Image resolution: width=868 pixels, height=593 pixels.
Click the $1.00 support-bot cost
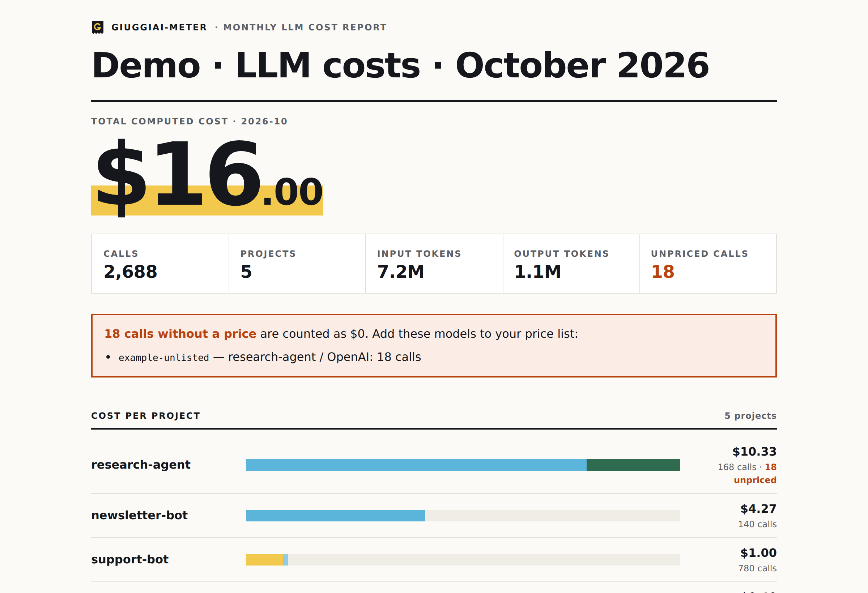758,553
